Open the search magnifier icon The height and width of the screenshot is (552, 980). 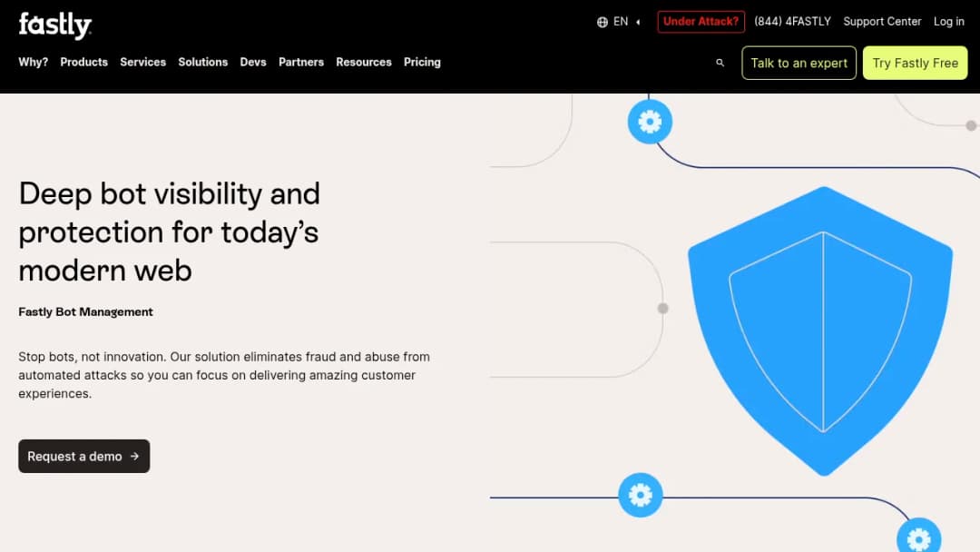point(720,63)
